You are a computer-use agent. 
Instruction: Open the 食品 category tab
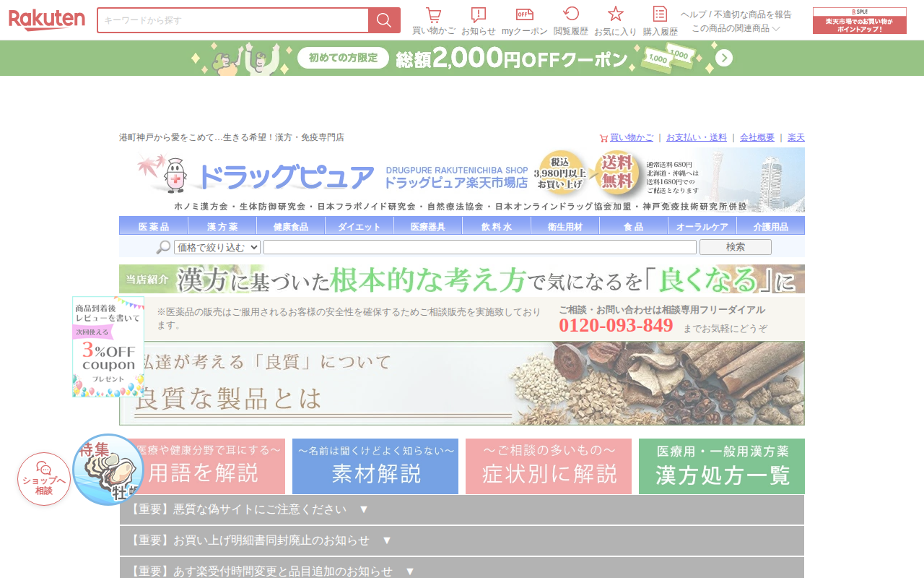(x=634, y=226)
